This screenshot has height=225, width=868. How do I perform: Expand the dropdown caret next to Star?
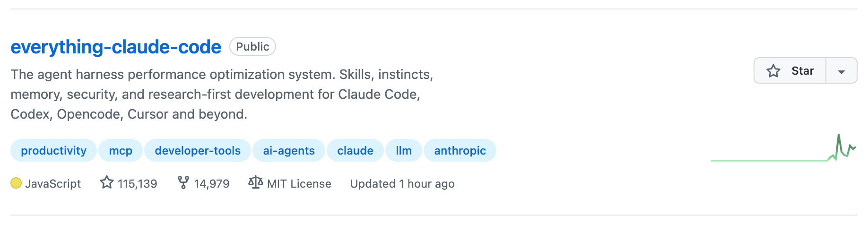pos(841,71)
